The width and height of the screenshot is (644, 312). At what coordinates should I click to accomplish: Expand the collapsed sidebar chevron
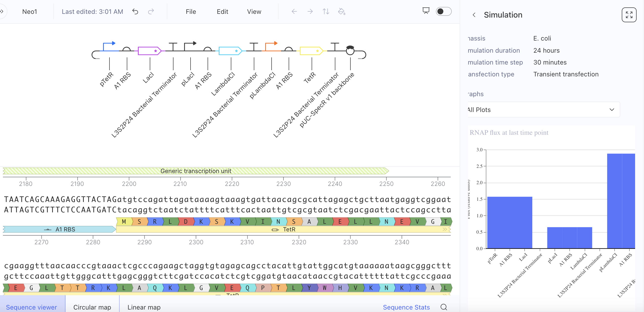point(2,12)
